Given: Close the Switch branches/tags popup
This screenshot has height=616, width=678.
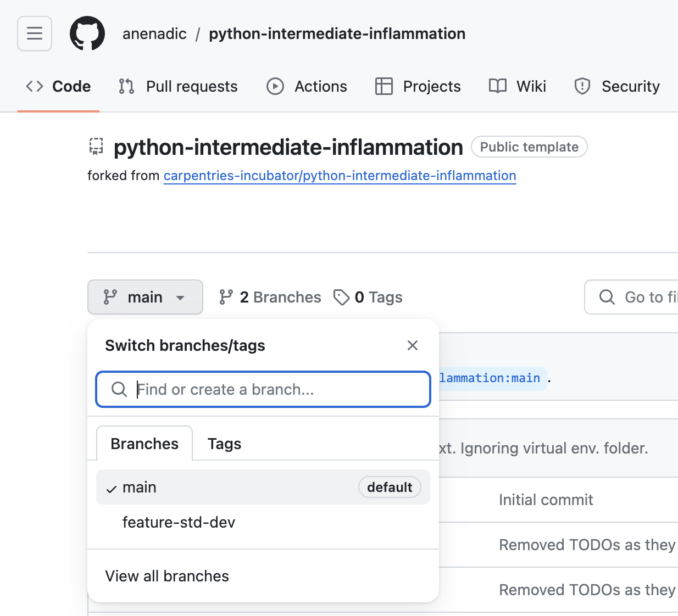Looking at the screenshot, I should (413, 345).
